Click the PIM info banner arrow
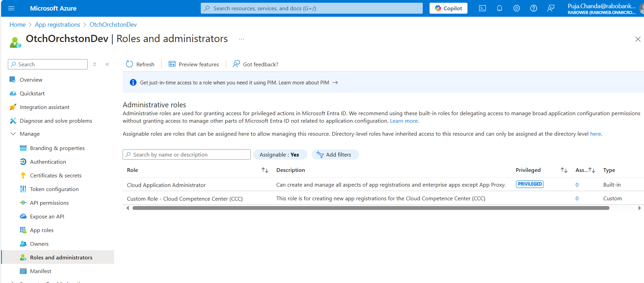 (x=335, y=83)
